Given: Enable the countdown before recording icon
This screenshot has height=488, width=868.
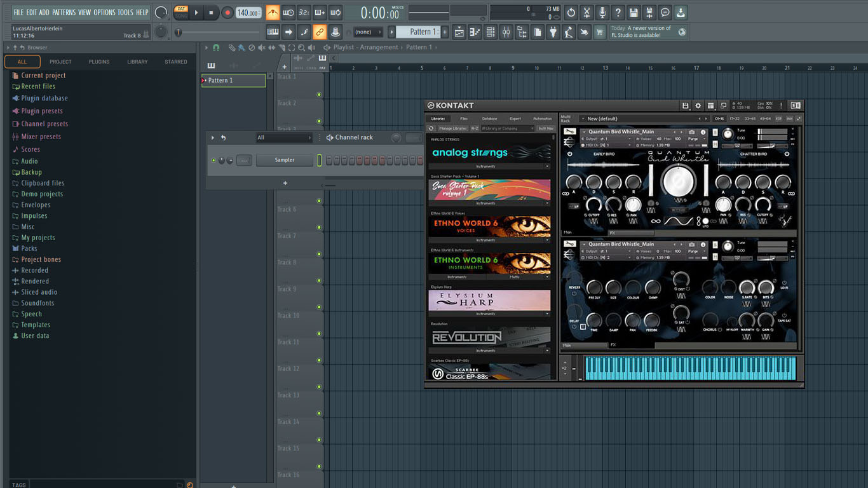Looking at the screenshot, I should (304, 12).
